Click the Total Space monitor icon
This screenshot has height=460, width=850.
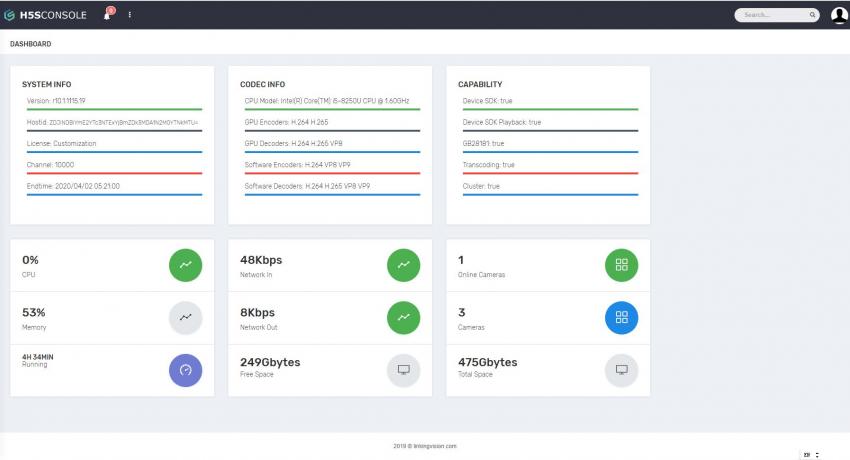pyautogui.click(x=621, y=369)
